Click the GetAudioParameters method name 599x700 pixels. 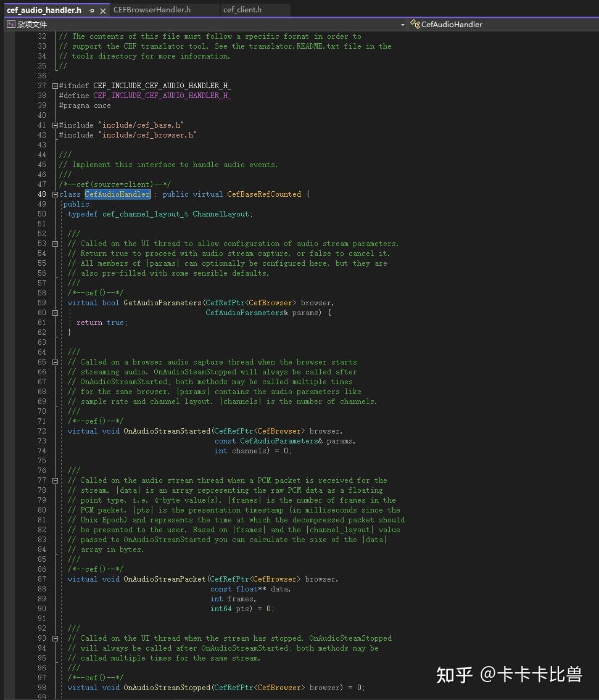[x=162, y=303]
